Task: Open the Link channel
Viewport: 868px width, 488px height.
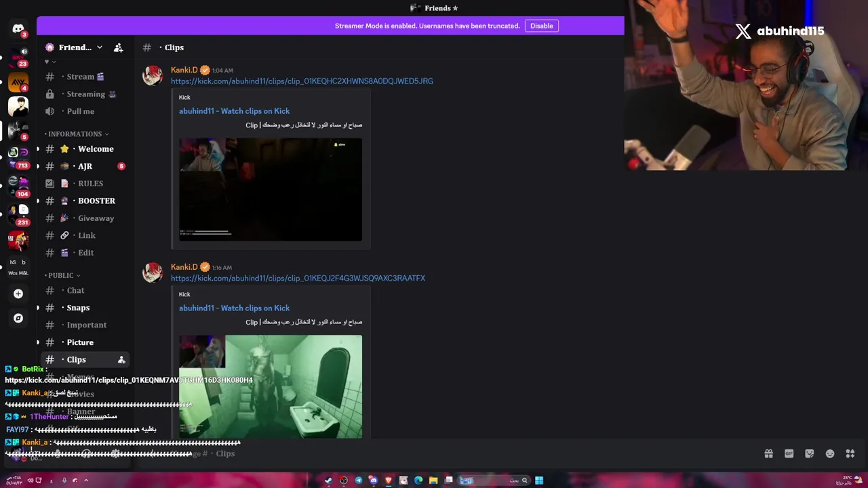Action: (x=85, y=235)
